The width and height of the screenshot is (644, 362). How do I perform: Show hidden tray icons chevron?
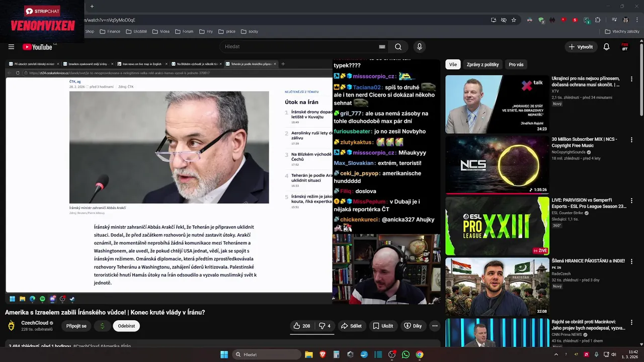(556, 354)
